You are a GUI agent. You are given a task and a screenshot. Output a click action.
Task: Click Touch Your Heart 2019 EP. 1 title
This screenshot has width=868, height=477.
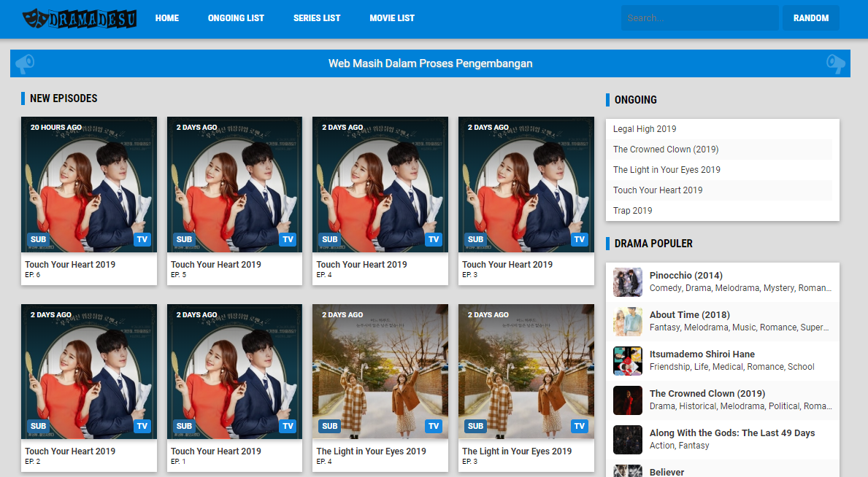coord(216,451)
